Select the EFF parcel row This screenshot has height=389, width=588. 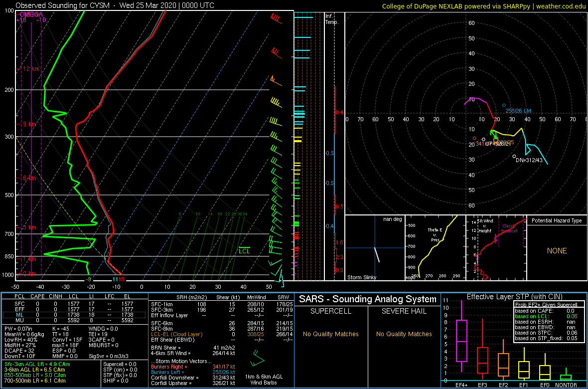75,309
